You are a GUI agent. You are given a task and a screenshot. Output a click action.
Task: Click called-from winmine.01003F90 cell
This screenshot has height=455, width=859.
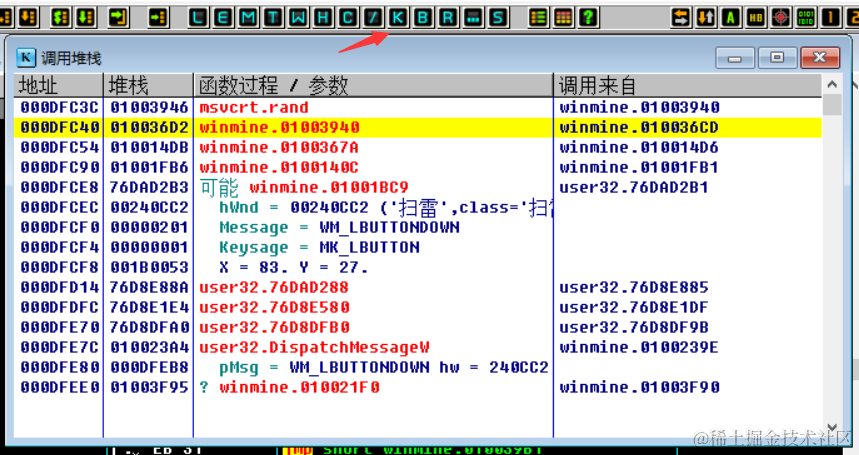pos(639,387)
